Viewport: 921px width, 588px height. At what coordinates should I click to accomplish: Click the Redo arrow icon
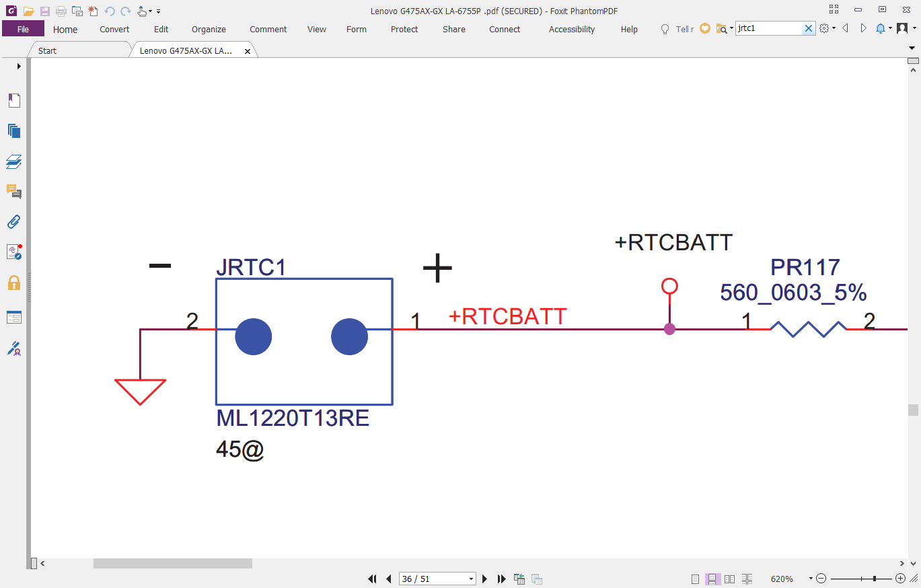tap(126, 11)
